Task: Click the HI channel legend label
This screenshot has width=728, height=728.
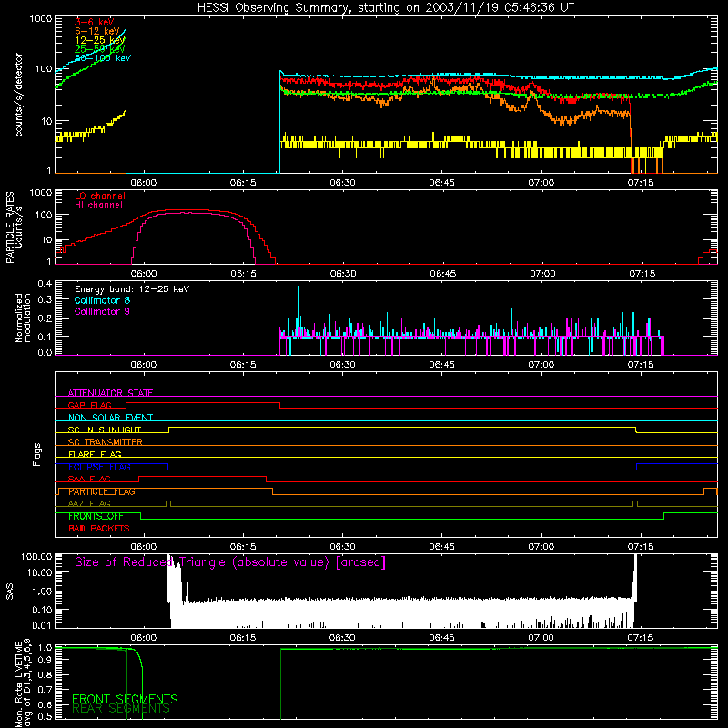Action: point(98,205)
